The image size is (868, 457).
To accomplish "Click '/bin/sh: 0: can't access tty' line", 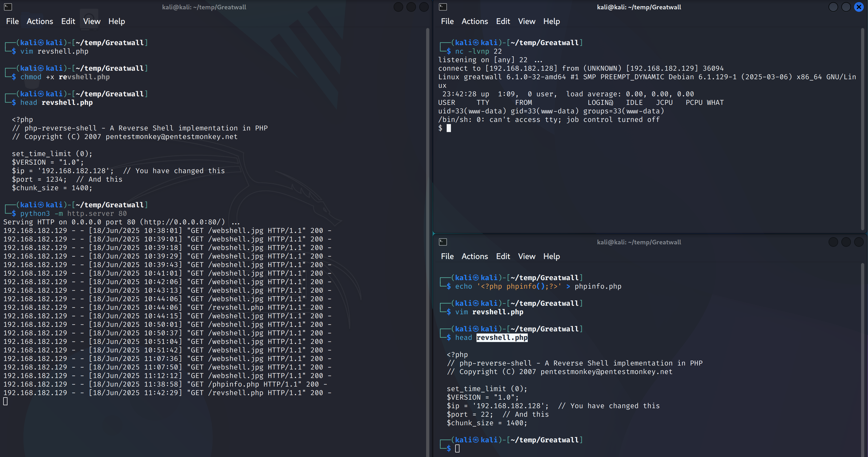I will click(x=549, y=120).
